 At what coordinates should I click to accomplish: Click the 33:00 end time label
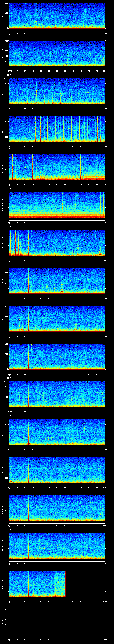pyautogui.click(x=105, y=336)
